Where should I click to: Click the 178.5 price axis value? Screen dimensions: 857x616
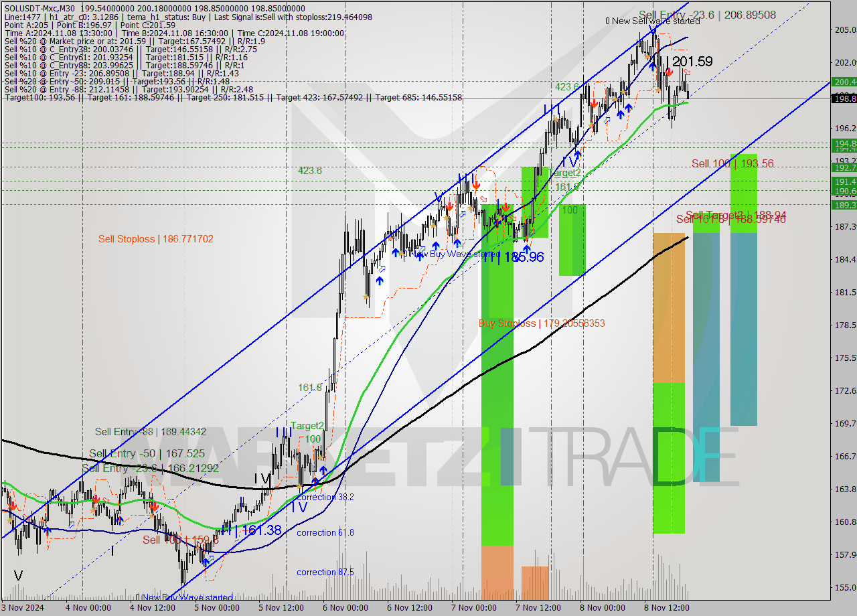coord(845,325)
